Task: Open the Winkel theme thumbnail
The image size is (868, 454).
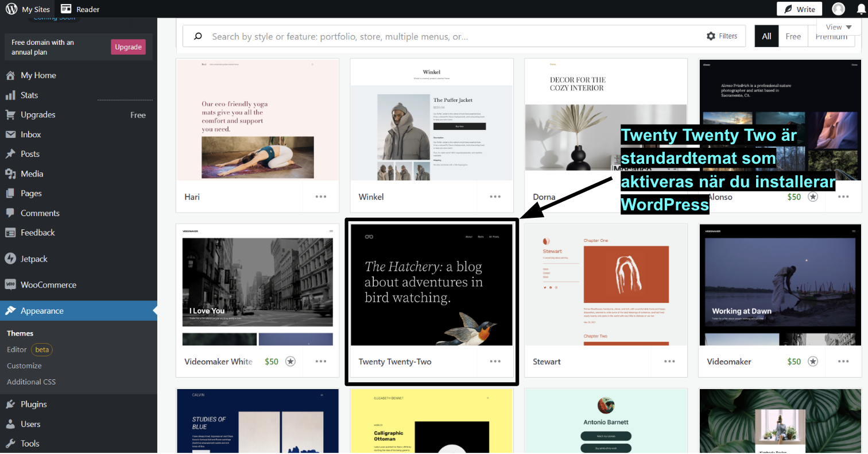Action: tap(432, 120)
